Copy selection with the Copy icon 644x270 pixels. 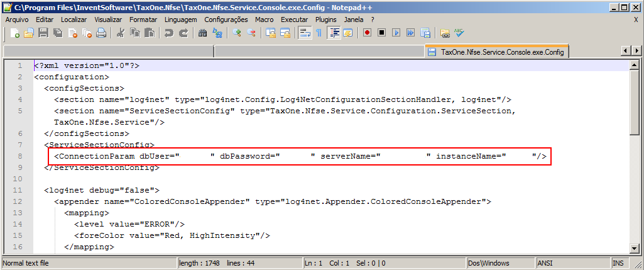pyautogui.click(x=135, y=33)
